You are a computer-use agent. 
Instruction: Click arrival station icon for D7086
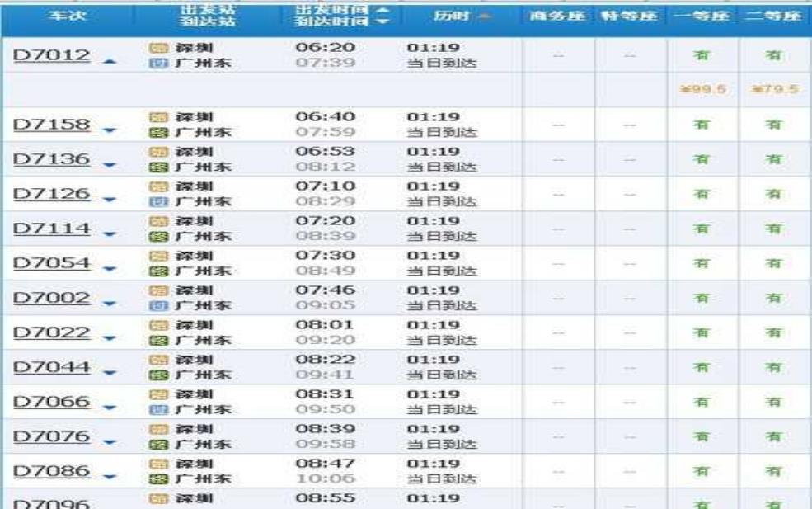158,480
